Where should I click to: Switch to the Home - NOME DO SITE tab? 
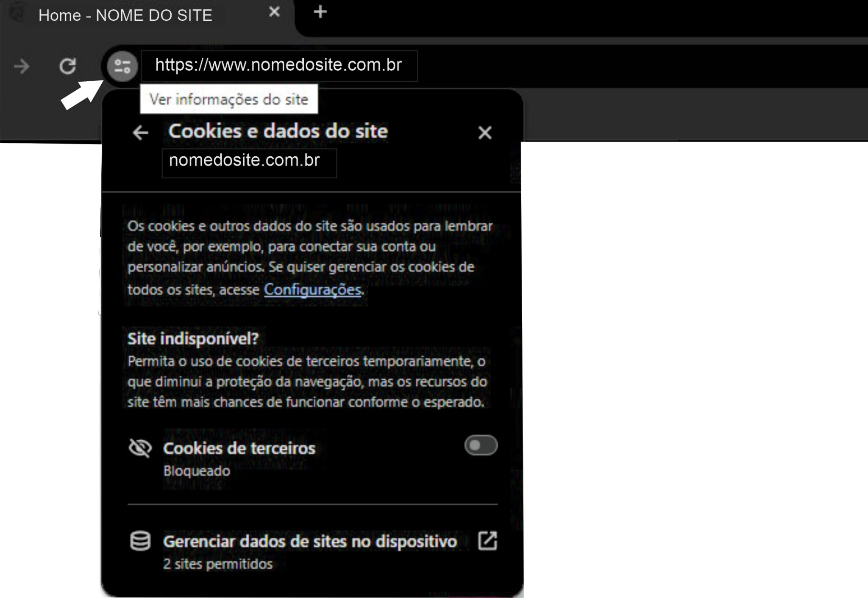(125, 15)
